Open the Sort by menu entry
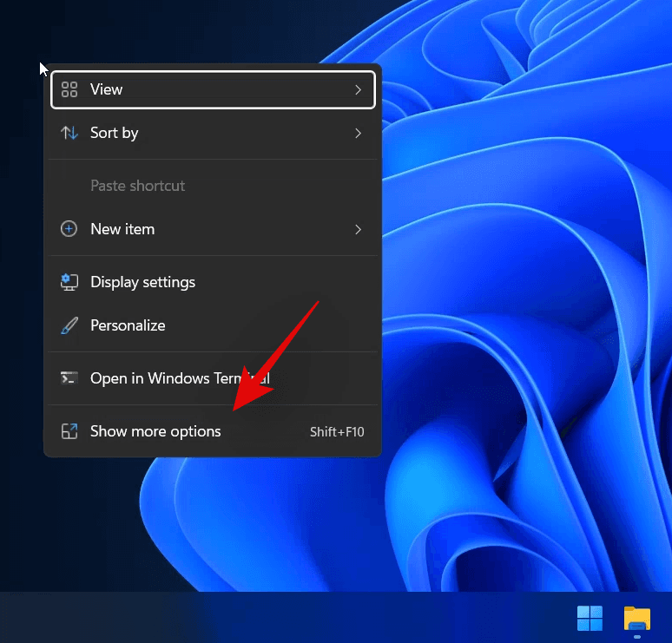Screen dimensions: 672x643 coord(213,134)
